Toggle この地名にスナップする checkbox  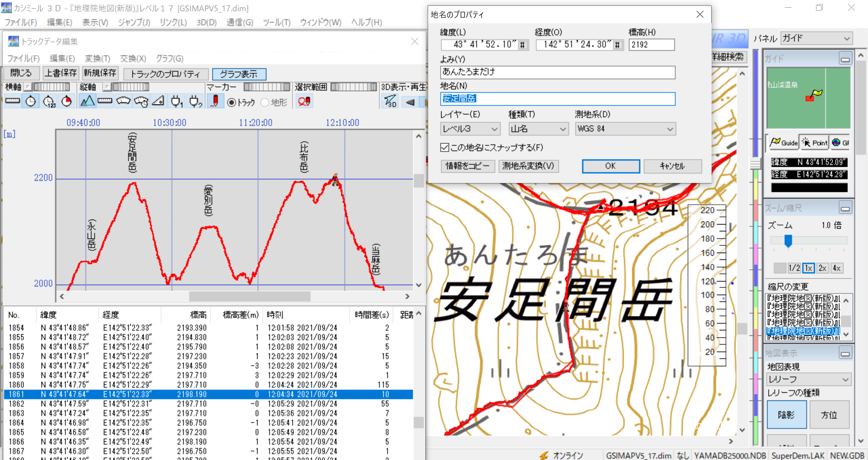pos(445,147)
